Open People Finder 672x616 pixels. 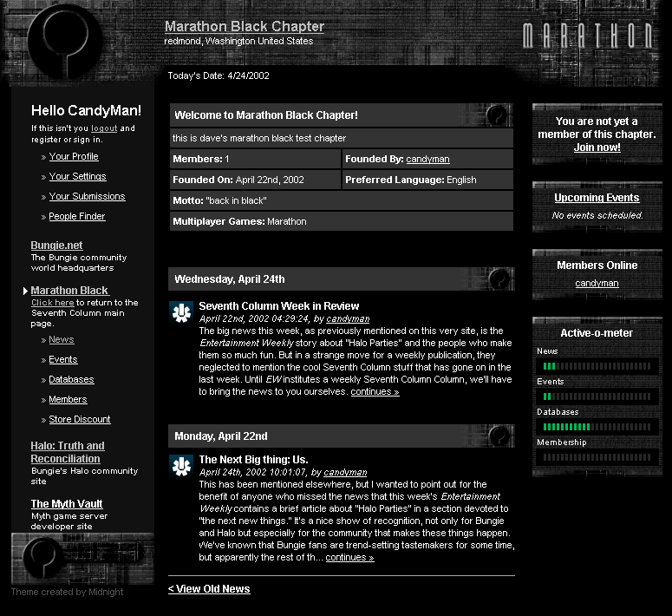tap(77, 216)
